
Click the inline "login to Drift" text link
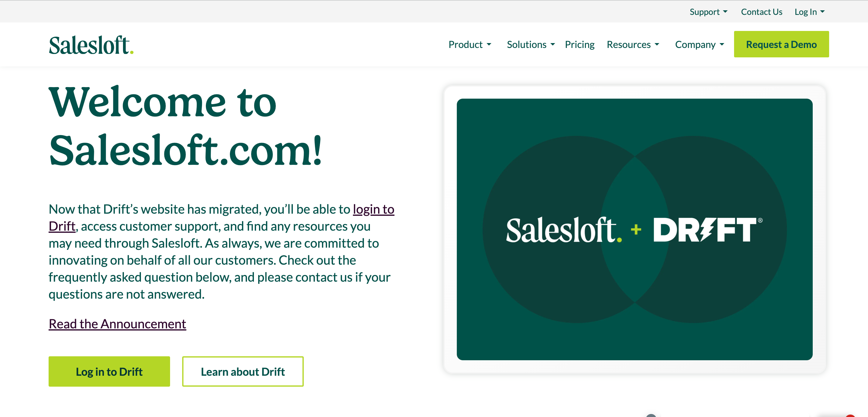pos(373,209)
